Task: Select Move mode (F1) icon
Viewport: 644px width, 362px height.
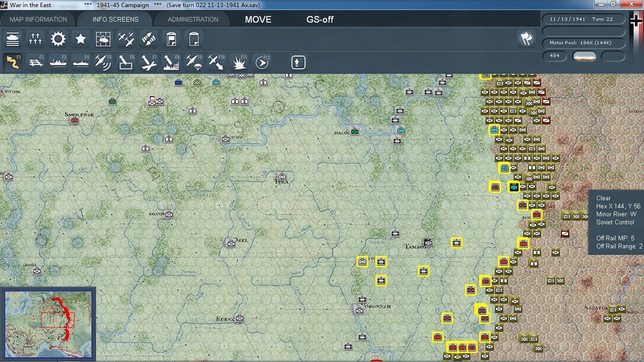Action: [x=13, y=62]
